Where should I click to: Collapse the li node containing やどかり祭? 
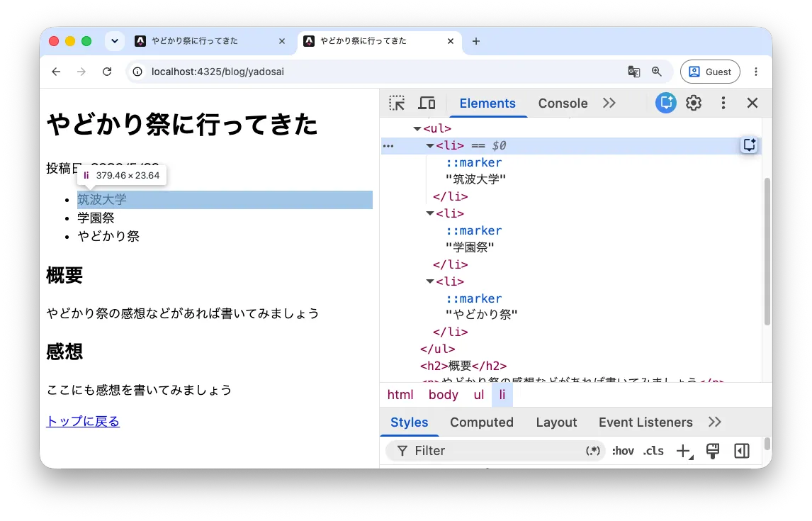click(430, 281)
